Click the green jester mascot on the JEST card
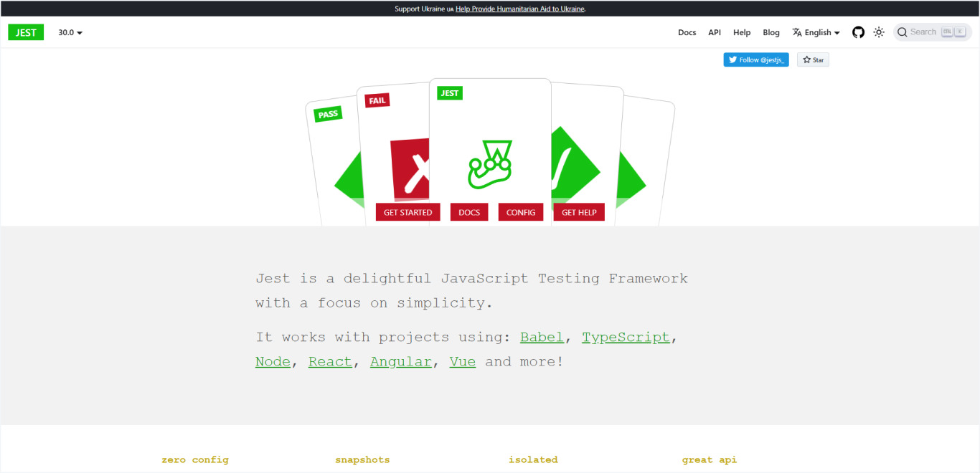This screenshot has width=980, height=473. tap(490, 165)
